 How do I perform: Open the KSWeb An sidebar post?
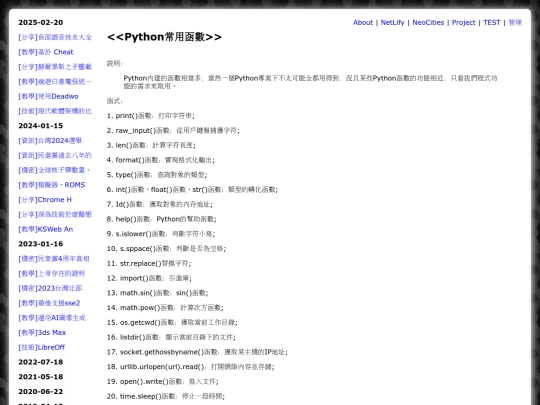click(x=45, y=229)
